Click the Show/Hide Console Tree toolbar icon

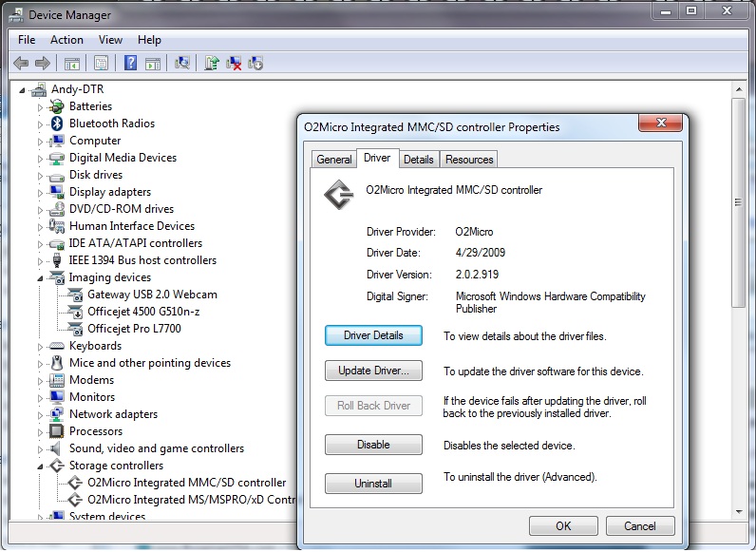(x=72, y=64)
